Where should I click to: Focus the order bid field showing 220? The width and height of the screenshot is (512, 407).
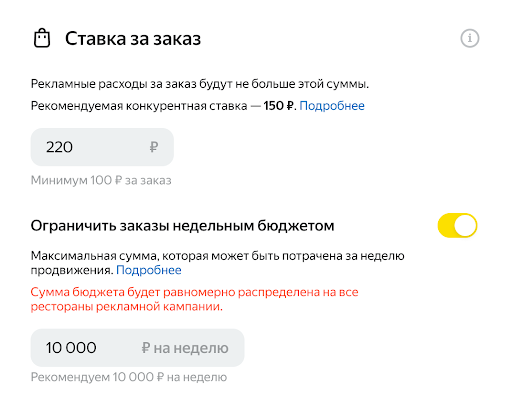click(102, 147)
